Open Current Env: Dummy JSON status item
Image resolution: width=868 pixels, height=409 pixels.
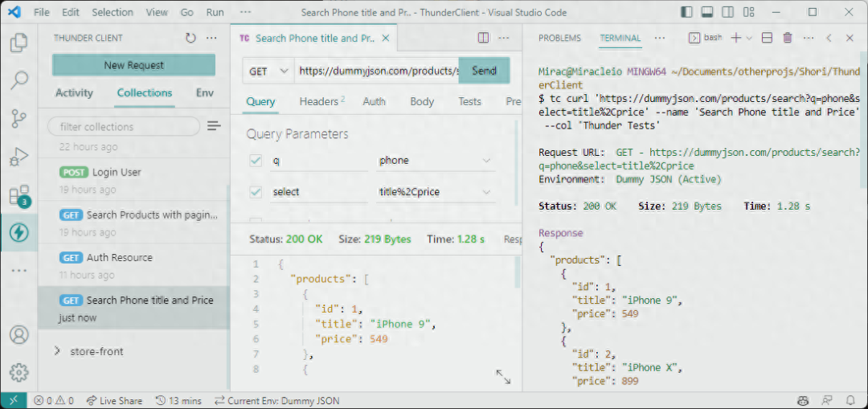(277, 400)
